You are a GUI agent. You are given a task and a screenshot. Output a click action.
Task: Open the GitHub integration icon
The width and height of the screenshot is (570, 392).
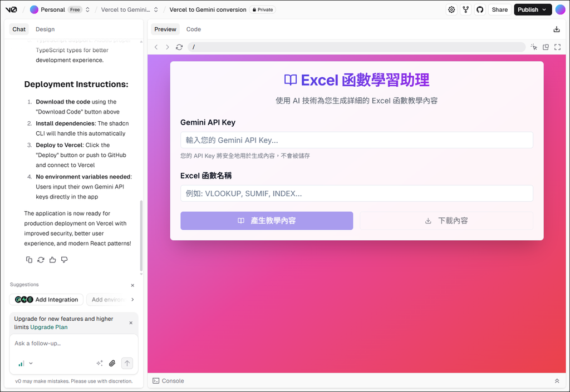[x=480, y=10]
